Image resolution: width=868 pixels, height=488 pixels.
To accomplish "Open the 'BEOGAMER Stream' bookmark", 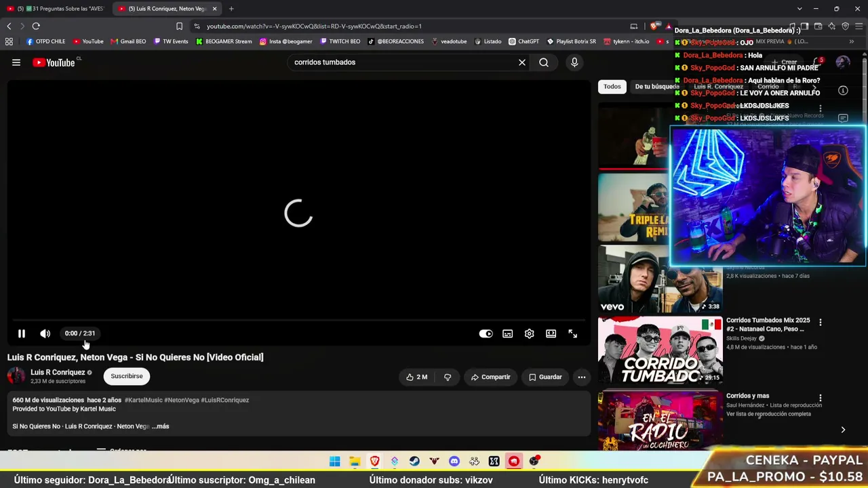I will point(224,41).
